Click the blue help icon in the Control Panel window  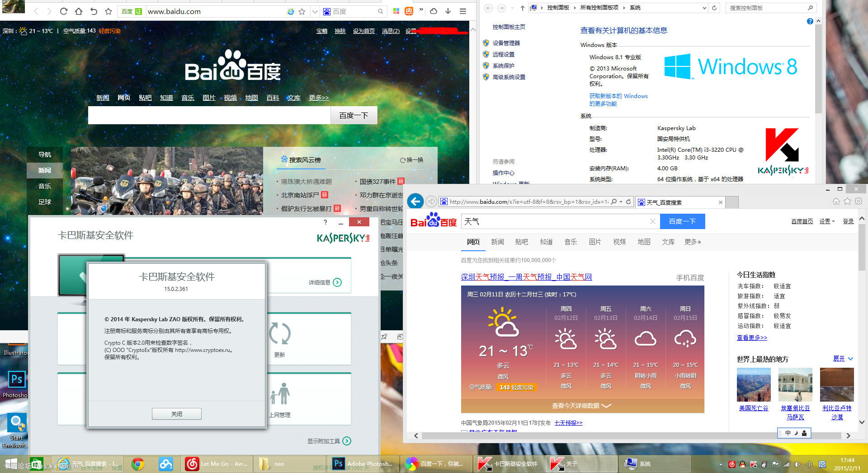point(810,21)
